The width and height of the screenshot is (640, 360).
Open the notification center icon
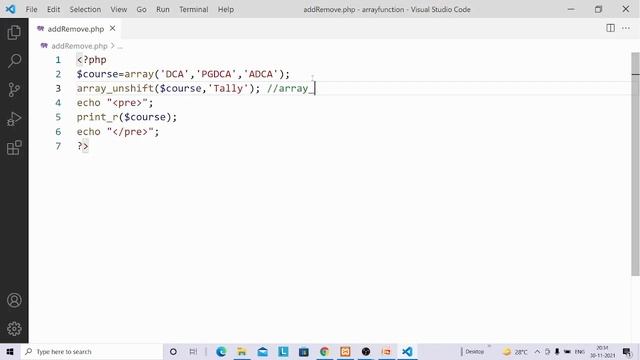[x=627, y=351]
